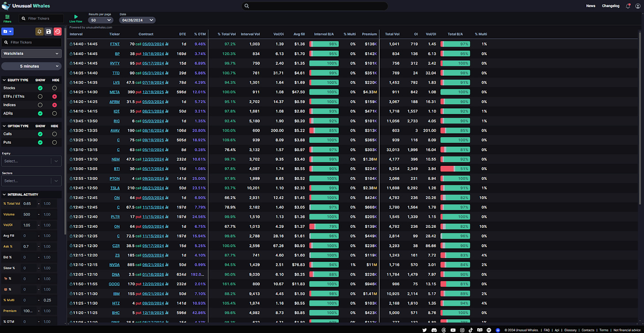The image size is (644, 333).
Task: Click the red reset history icon
Action: coord(57,31)
